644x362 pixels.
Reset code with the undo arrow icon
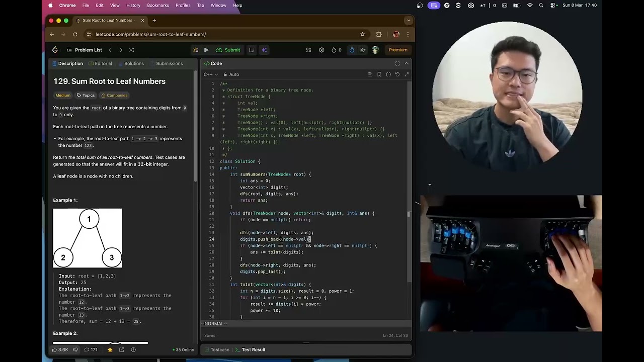click(397, 74)
